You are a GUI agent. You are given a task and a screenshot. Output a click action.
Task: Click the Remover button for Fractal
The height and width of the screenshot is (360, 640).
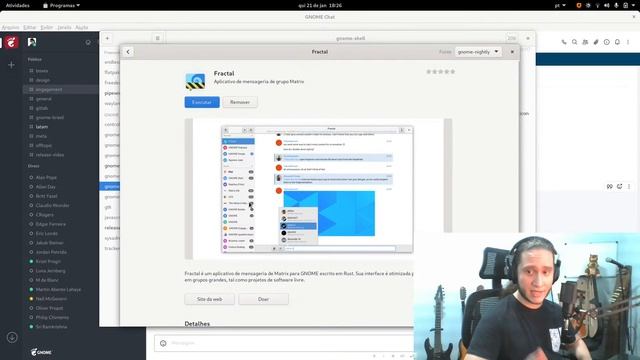(x=240, y=102)
